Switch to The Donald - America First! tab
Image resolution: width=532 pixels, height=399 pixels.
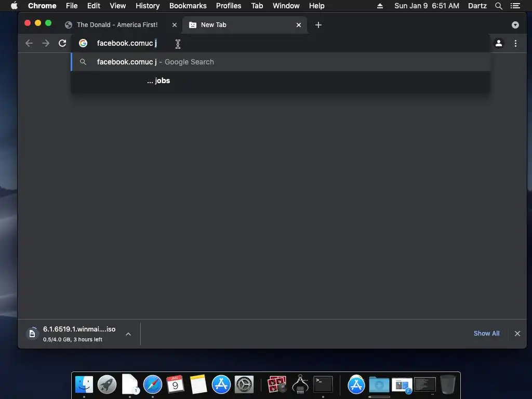117,25
